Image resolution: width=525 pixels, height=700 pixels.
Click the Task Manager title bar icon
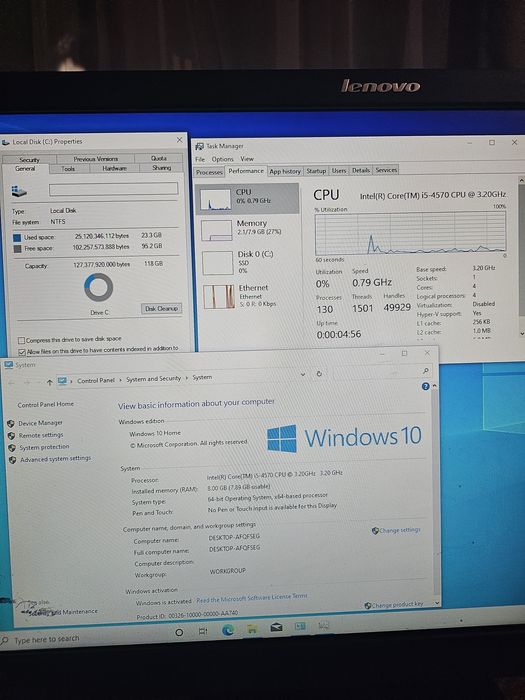[199, 146]
